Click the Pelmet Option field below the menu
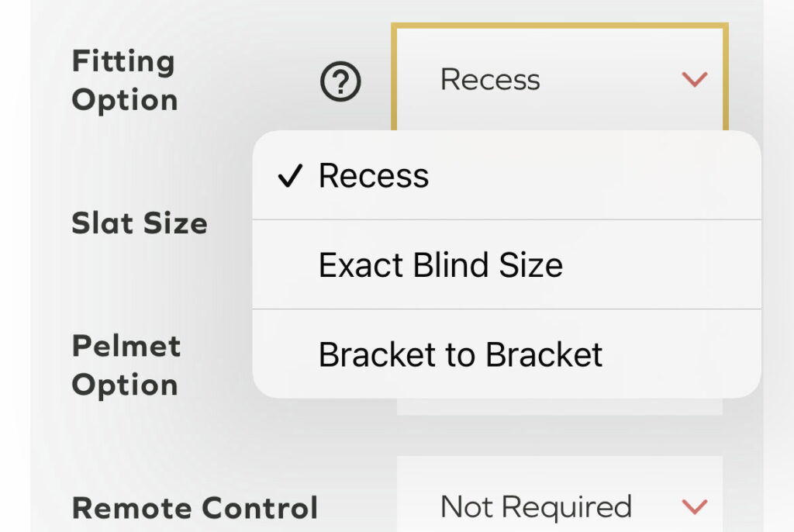This screenshot has height=532, width=794. (x=559, y=406)
